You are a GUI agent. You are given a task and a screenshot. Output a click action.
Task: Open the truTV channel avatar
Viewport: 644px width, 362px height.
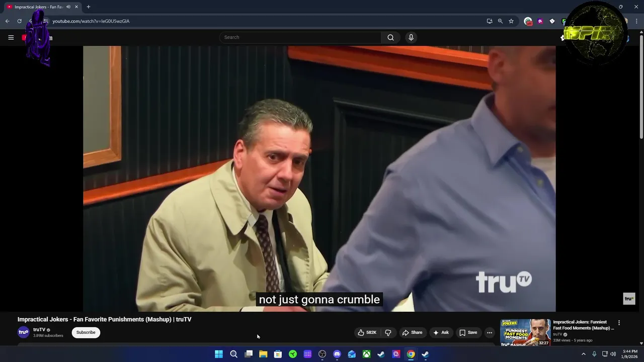pos(24,332)
